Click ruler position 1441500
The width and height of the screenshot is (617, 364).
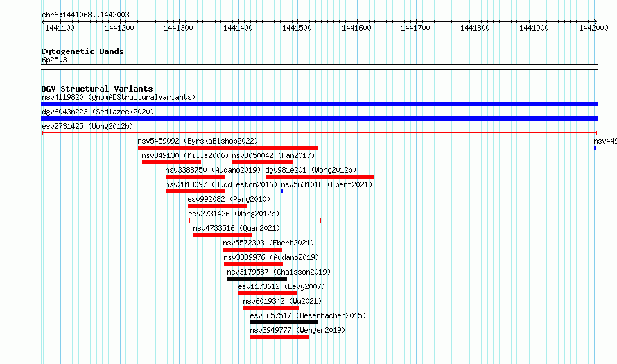(297, 28)
